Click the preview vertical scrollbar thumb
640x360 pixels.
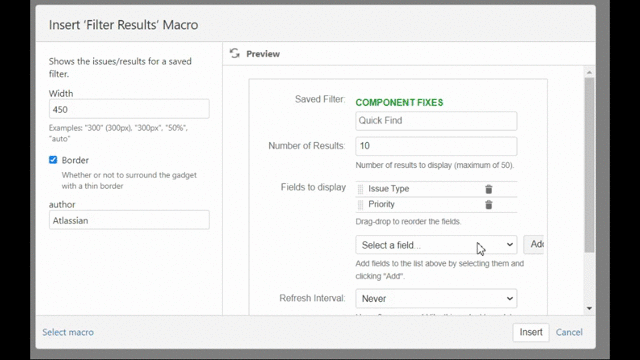(x=589, y=165)
